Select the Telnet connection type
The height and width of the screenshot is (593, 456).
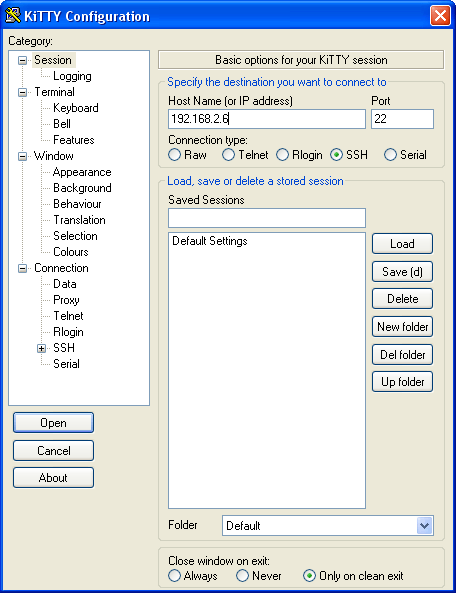click(x=228, y=155)
